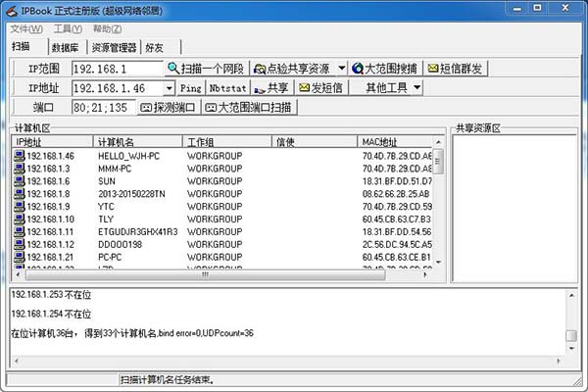Viewport: 588px width, 392px height.
Task: Click the 信使 column header
Action: click(x=315, y=142)
